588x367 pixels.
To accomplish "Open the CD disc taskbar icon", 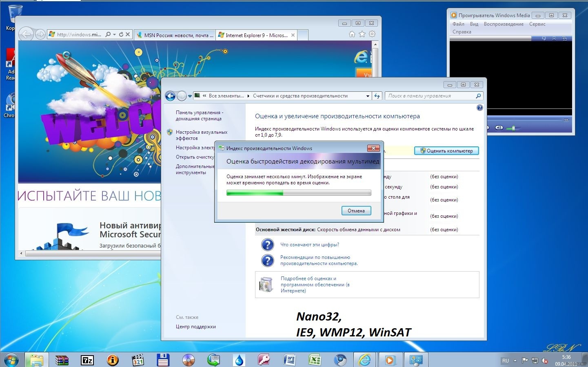I will coord(189,360).
